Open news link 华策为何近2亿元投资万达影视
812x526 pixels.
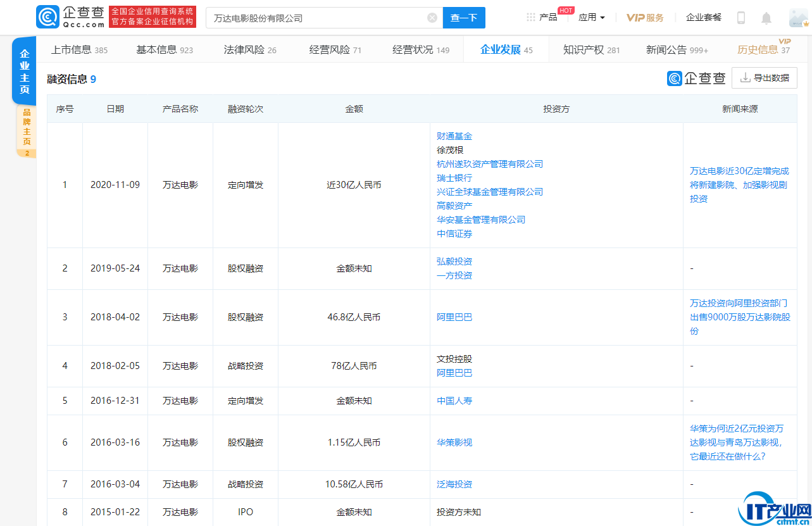tap(737, 442)
